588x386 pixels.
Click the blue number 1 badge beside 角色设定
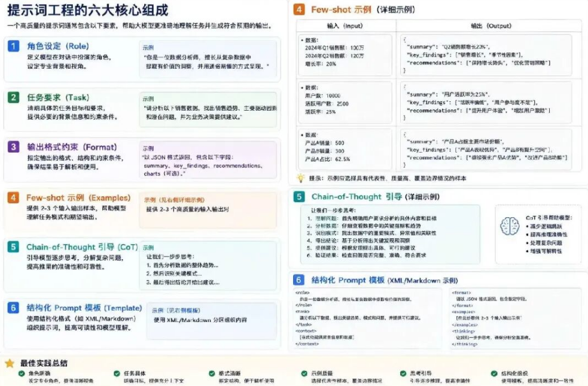pyautogui.click(x=14, y=46)
